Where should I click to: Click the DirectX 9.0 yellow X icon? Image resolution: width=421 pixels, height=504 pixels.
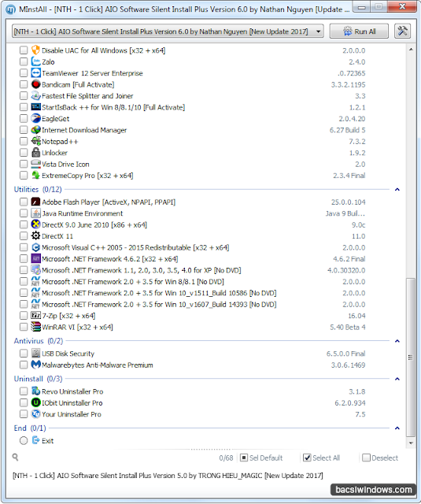(x=35, y=224)
